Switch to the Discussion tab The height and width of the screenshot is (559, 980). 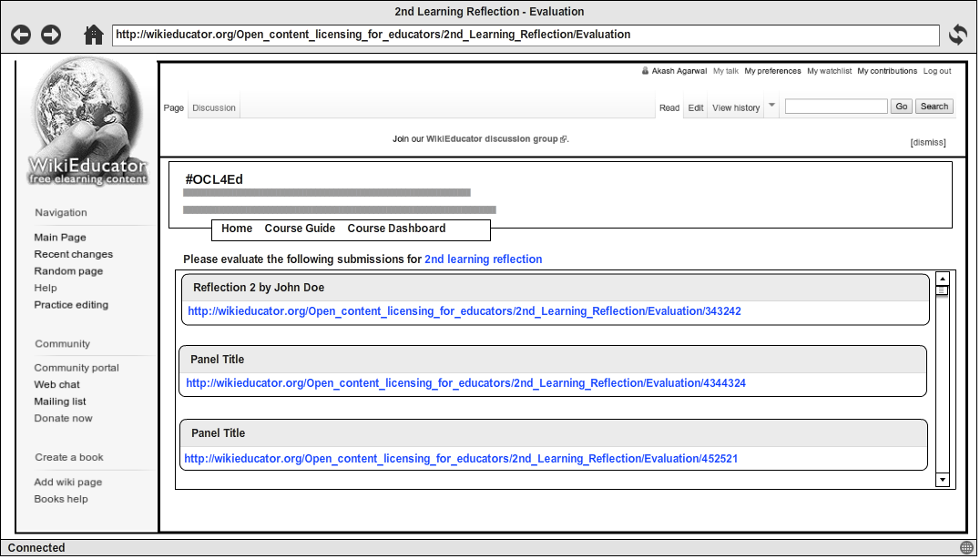214,107
